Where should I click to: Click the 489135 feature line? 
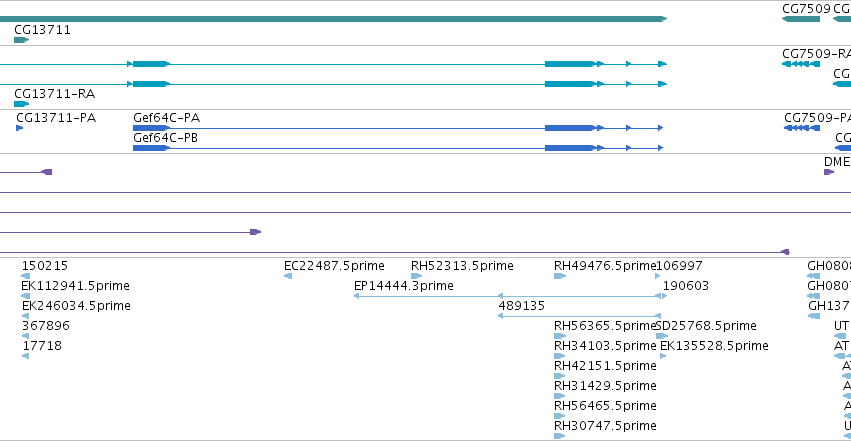(580, 316)
